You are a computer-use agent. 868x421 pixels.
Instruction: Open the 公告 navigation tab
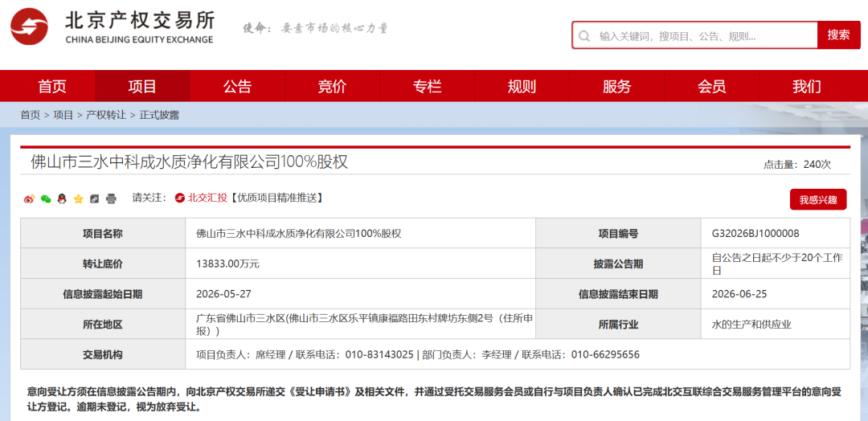pyautogui.click(x=237, y=86)
